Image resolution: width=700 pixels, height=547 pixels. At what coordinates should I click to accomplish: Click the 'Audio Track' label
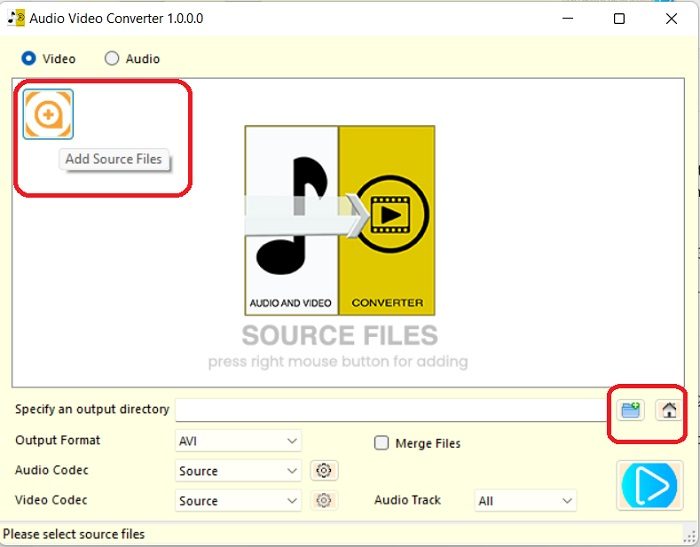[408, 500]
